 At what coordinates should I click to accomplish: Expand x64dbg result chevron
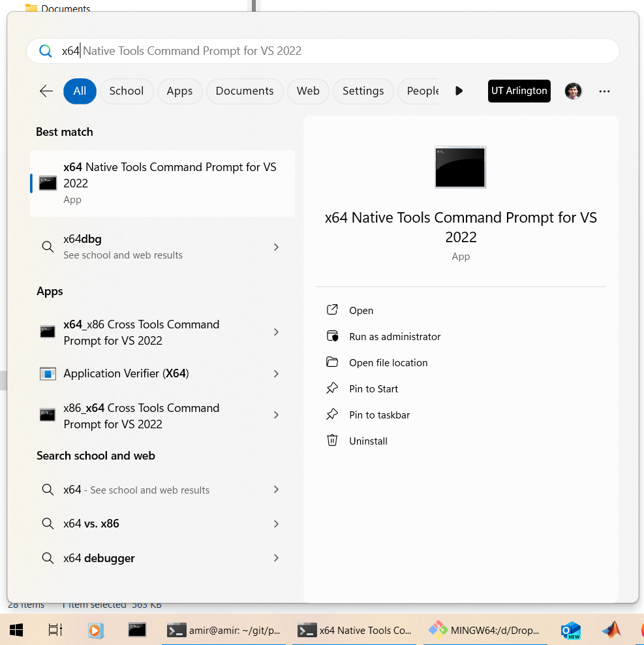click(x=276, y=247)
